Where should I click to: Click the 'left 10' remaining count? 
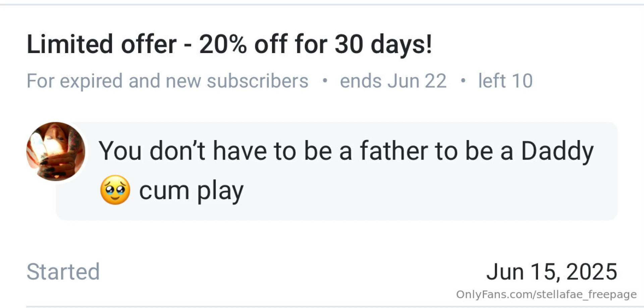[x=505, y=81]
